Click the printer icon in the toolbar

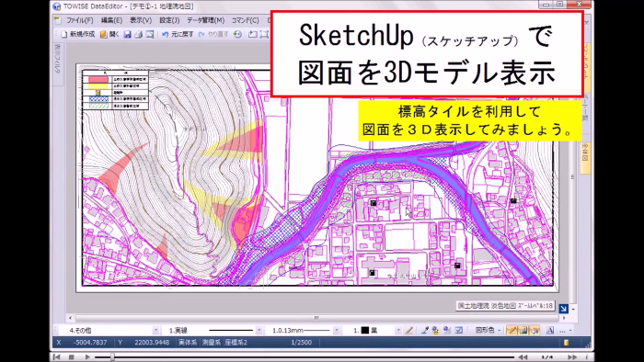[x=138, y=35]
